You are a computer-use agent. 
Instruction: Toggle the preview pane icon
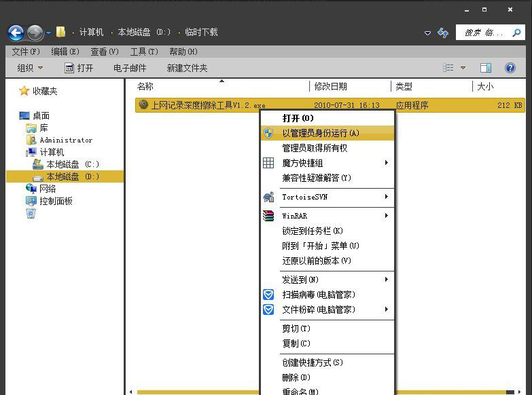[x=486, y=68]
